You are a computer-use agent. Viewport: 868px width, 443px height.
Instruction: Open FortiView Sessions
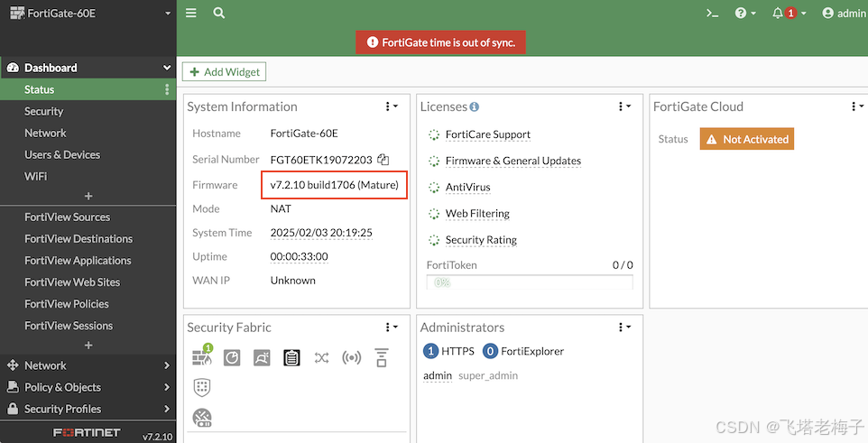69,326
